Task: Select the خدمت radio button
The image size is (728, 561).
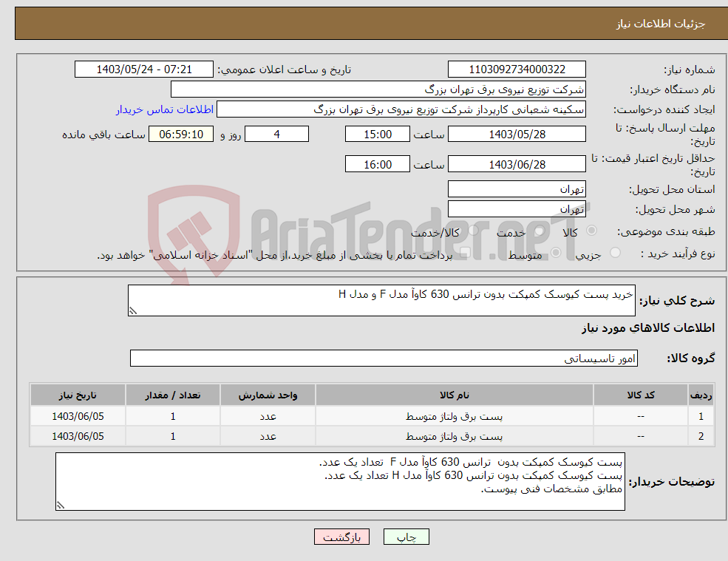Action: [539, 231]
